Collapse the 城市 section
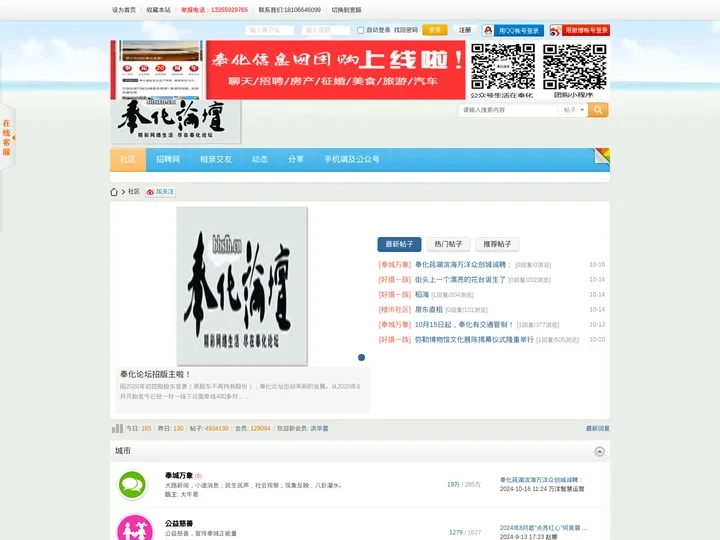720x540 pixels. click(599, 452)
